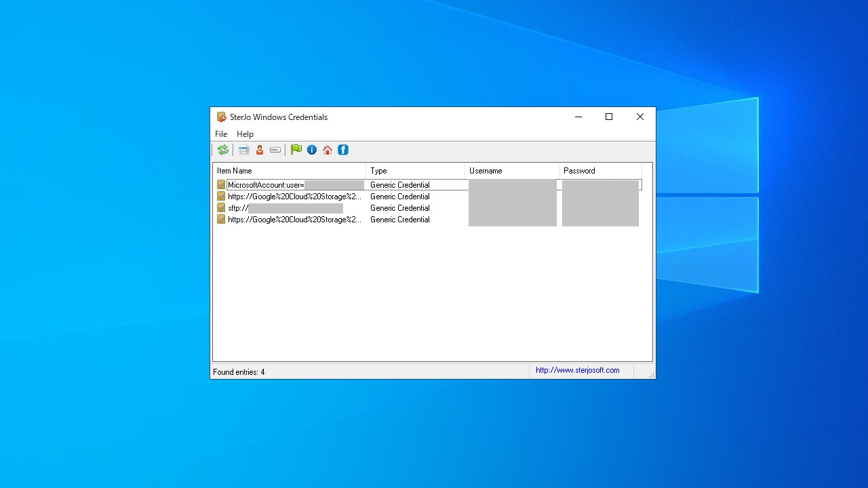Open the Help menu
The image size is (868, 488).
(245, 134)
